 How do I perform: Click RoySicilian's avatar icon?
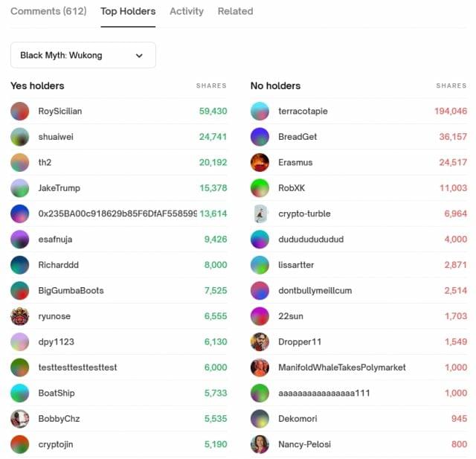coord(20,111)
